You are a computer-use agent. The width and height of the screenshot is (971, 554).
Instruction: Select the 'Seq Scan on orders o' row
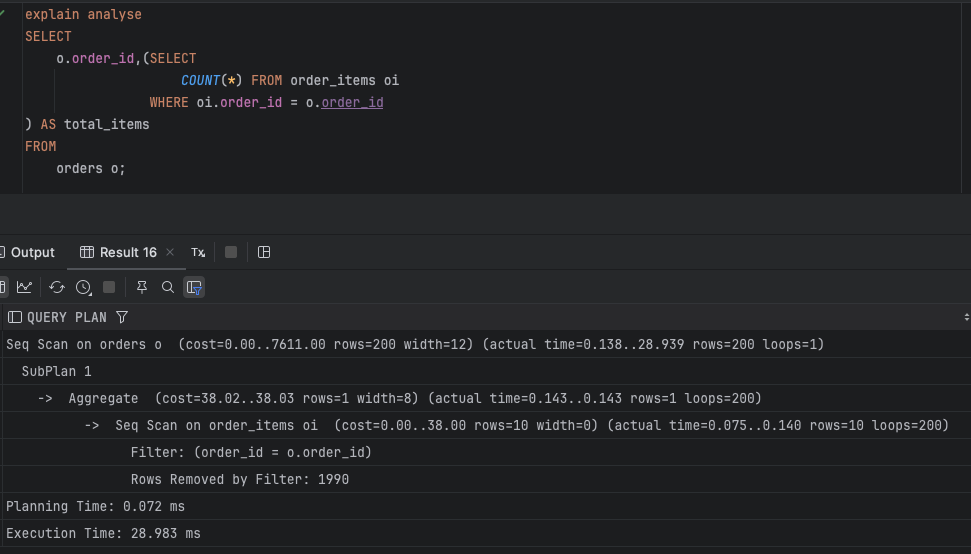coord(486,345)
